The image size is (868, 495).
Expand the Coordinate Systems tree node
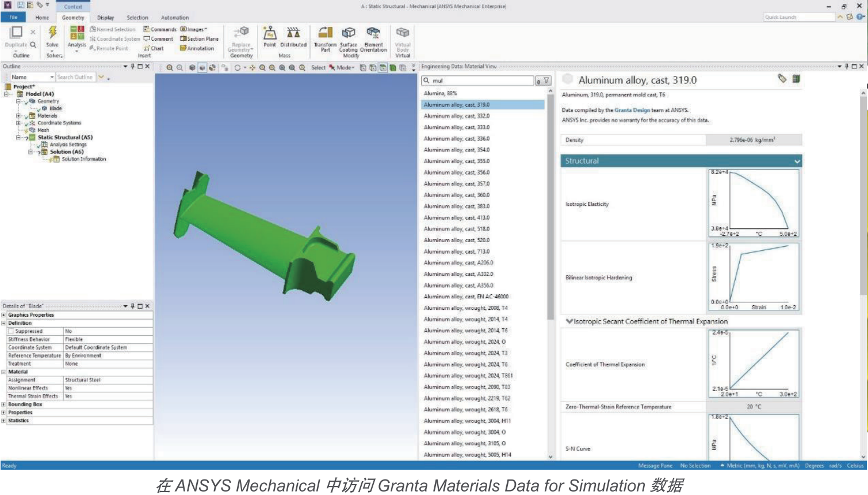pos(18,123)
